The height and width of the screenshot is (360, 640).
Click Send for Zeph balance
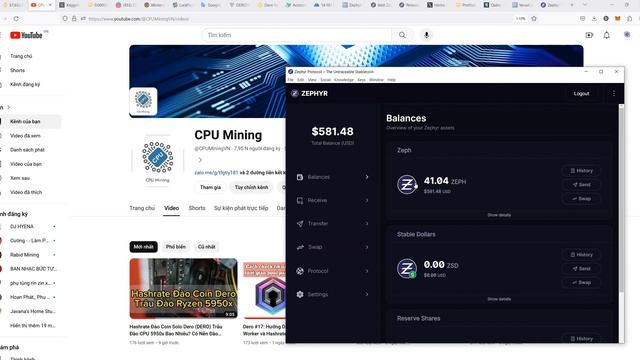click(x=581, y=184)
